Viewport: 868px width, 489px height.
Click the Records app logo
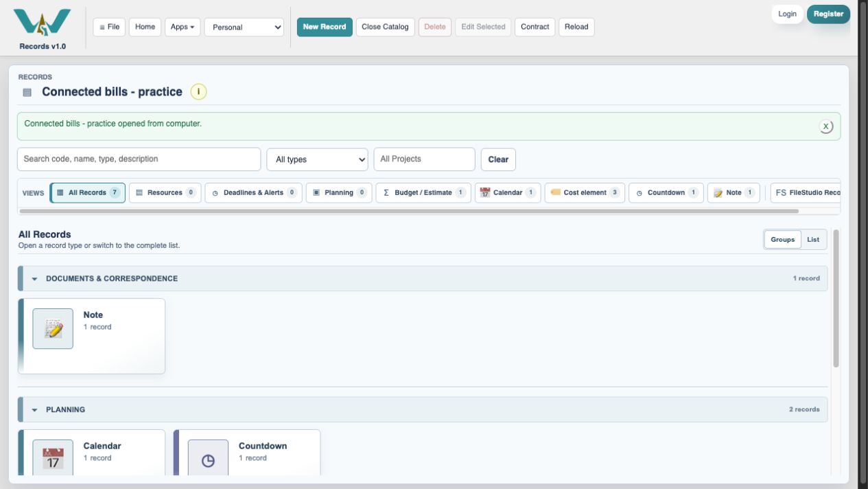pos(42,23)
